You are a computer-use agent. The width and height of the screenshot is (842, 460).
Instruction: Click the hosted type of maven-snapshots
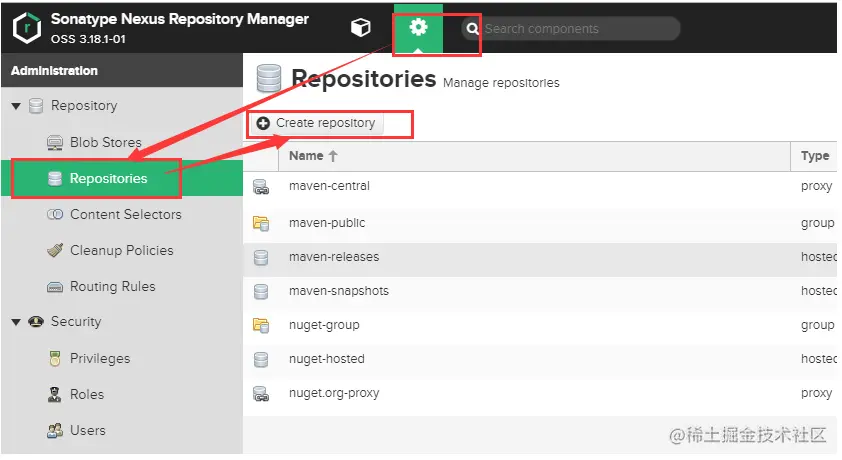tap(818, 291)
